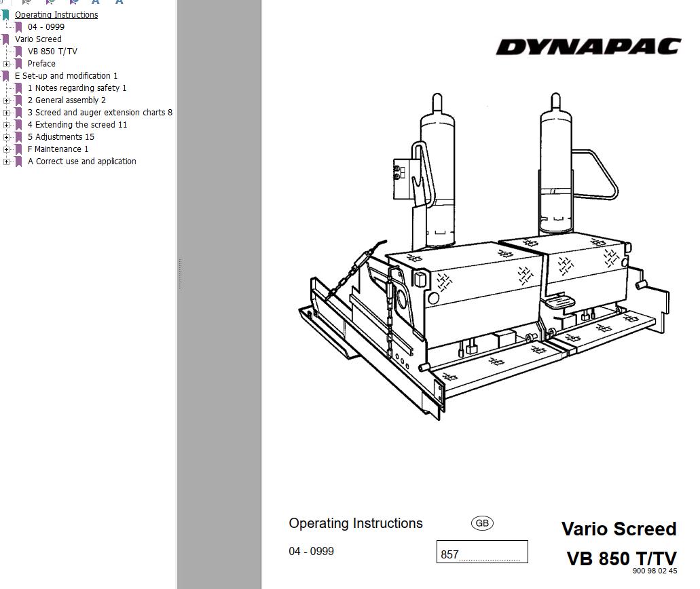The height and width of the screenshot is (589, 700).
Task: Expand the 2 General assembly bookmark
Action: pos(6,100)
